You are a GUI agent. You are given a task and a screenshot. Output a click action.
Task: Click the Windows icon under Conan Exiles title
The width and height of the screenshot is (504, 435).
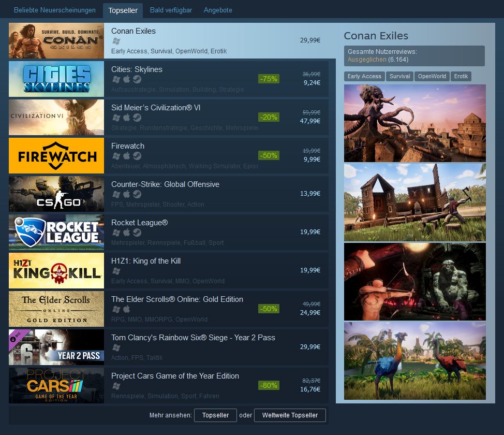pyautogui.click(x=116, y=41)
